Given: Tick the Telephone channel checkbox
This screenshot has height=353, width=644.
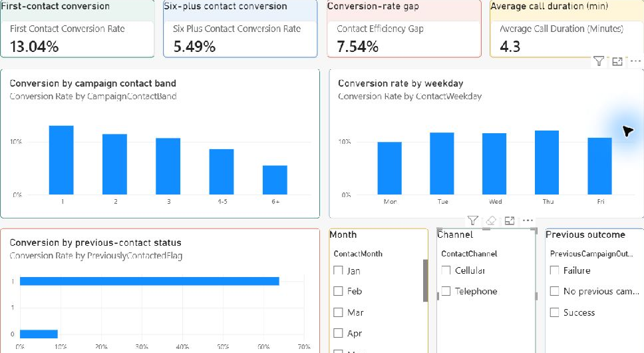Looking at the screenshot, I should 446,291.
